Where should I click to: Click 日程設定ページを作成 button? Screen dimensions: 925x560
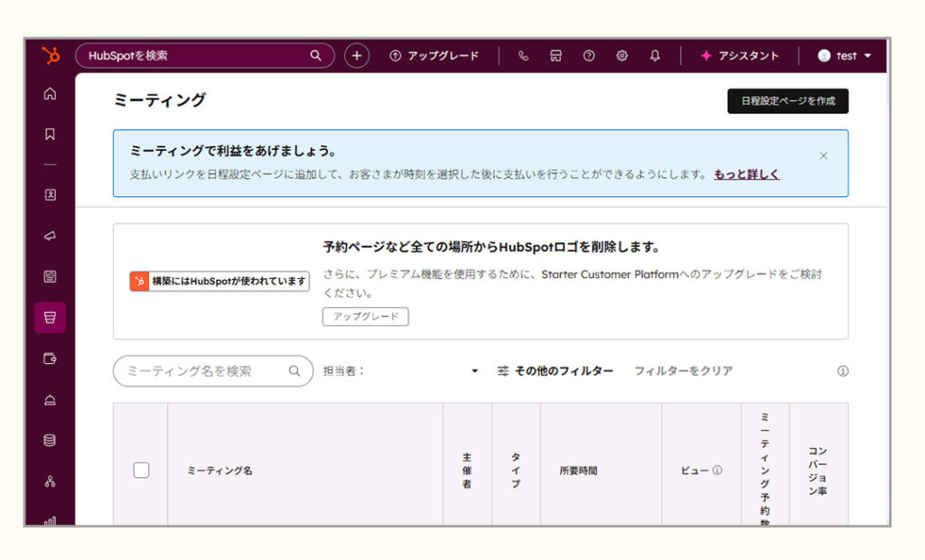788,101
